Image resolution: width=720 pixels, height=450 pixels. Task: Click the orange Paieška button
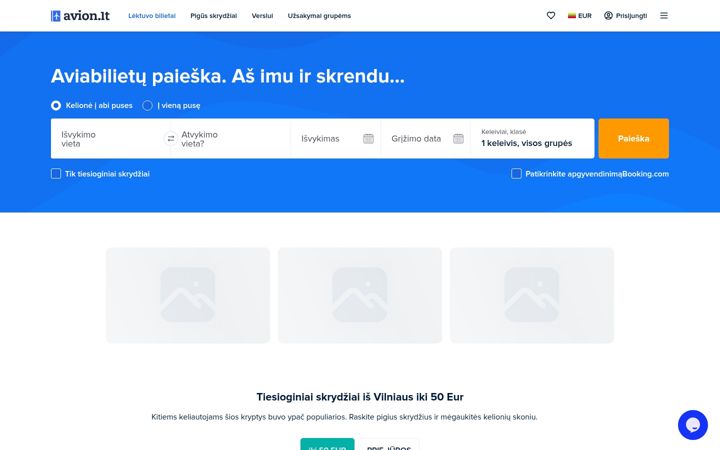click(634, 139)
